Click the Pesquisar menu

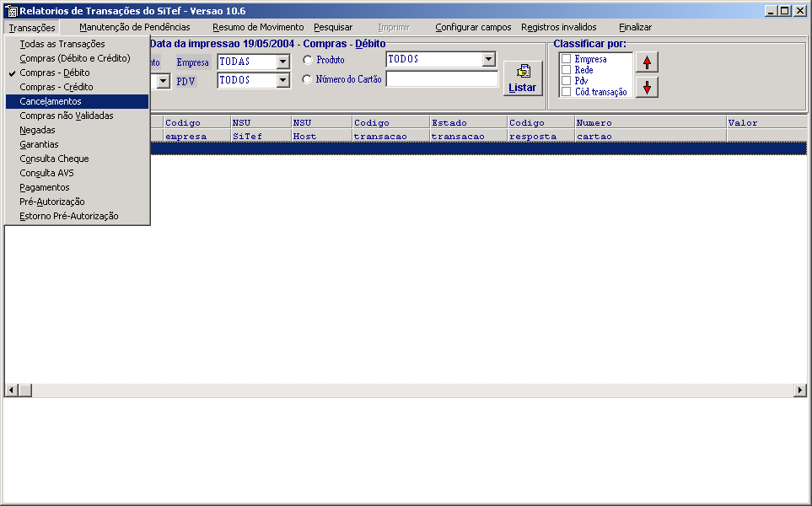333,28
